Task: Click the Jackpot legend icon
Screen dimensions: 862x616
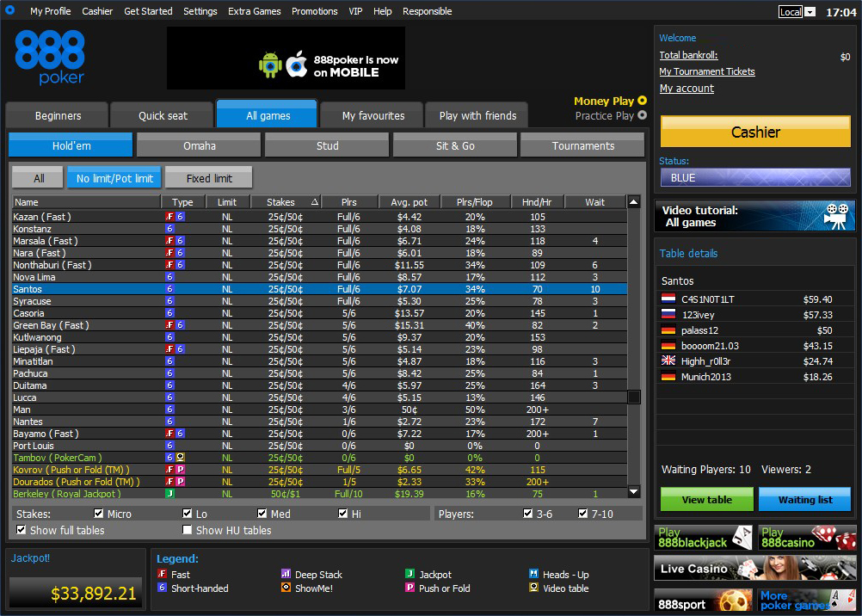Action: (409, 574)
